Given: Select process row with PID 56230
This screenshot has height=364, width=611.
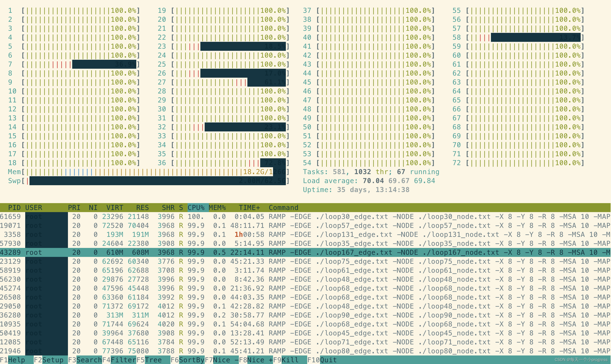Looking at the screenshot, I should pyautogui.click(x=305, y=279).
